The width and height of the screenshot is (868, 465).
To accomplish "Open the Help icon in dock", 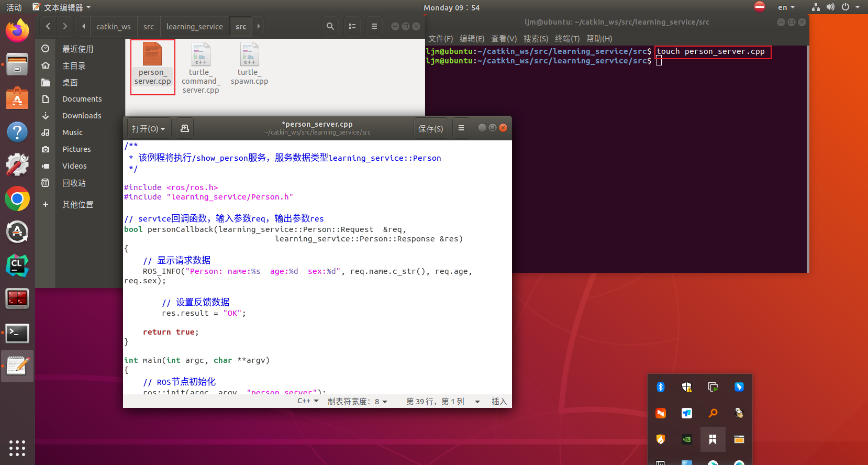I will (x=17, y=132).
